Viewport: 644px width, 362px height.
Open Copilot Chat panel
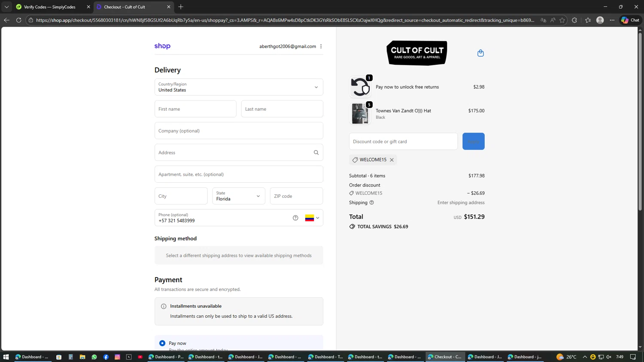pyautogui.click(x=630, y=20)
